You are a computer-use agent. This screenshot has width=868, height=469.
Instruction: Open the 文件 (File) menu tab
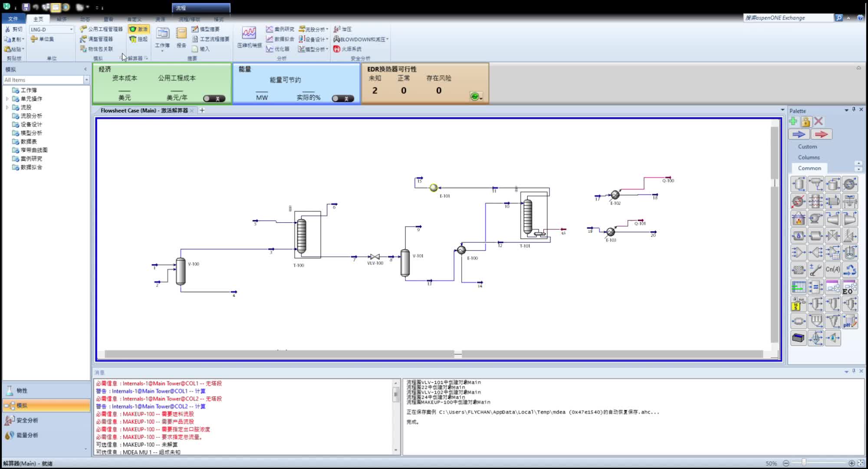click(13, 19)
